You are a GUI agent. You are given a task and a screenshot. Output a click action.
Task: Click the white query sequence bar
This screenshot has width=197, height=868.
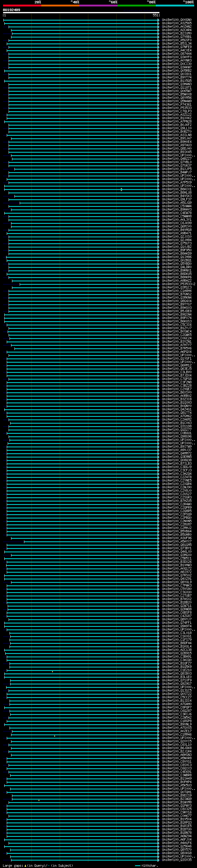click(x=81, y=12)
